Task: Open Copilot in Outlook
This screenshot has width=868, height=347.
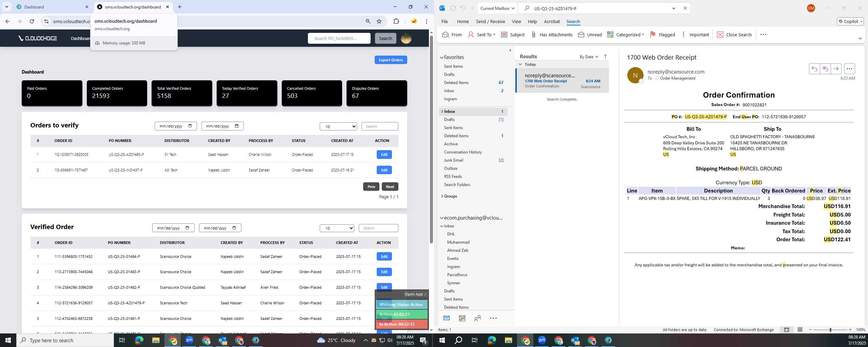Action: click(850, 21)
